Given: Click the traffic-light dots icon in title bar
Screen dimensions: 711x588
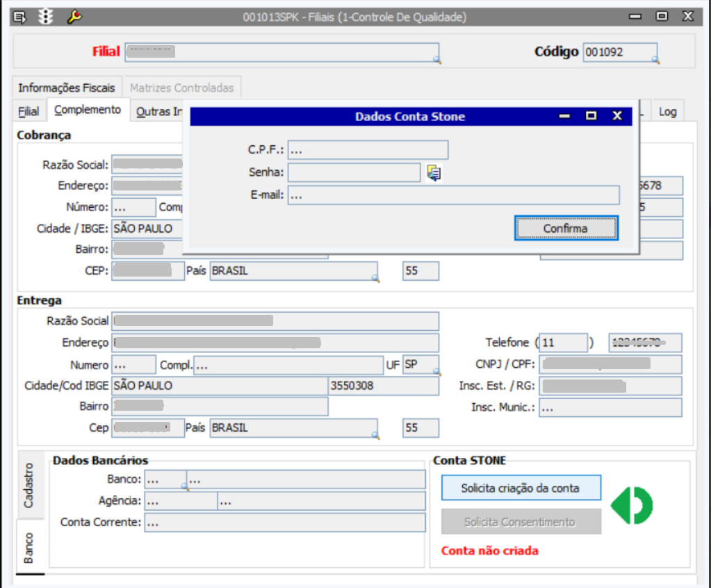Looking at the screenshot, I should pos(45,17).
